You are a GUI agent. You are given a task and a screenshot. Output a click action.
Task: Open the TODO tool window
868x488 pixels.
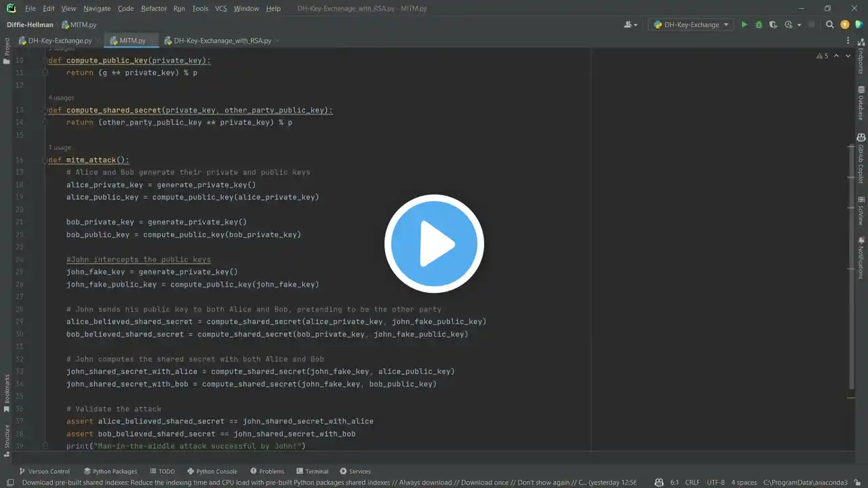[x=162, y=471]
